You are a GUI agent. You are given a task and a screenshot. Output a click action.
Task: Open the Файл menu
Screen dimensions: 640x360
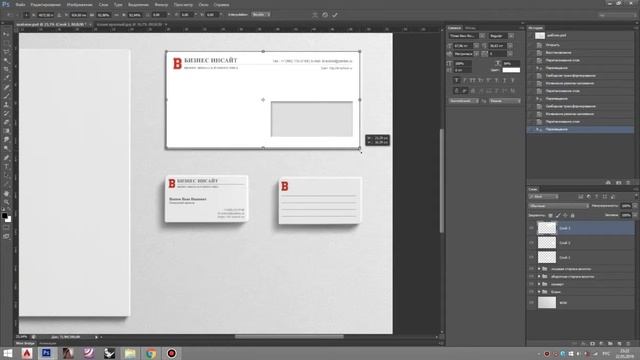(20, 4)
